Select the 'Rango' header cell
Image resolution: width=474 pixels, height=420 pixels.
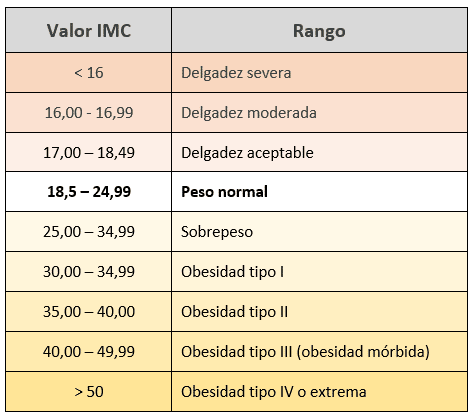point(319,30)
